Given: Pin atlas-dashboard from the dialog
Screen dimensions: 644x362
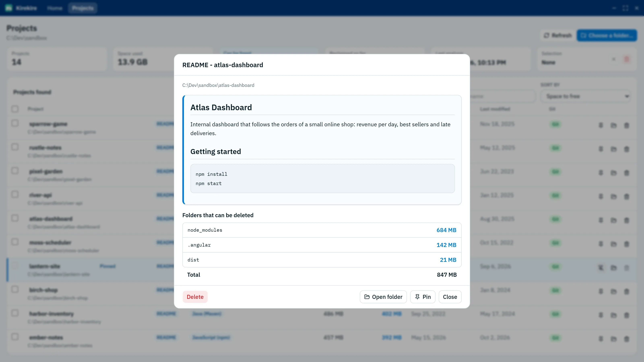Looking at the screenshot, I should click(423, 297).
